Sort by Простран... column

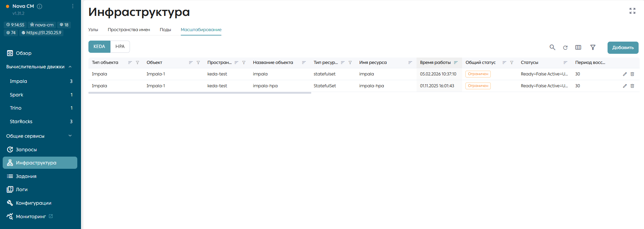tap(236, 63)
